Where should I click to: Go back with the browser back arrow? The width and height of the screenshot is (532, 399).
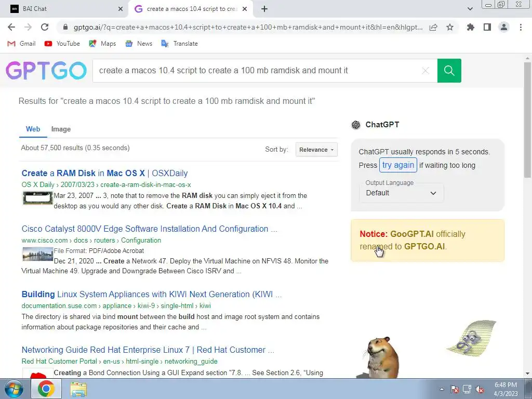tap(11, 27)
